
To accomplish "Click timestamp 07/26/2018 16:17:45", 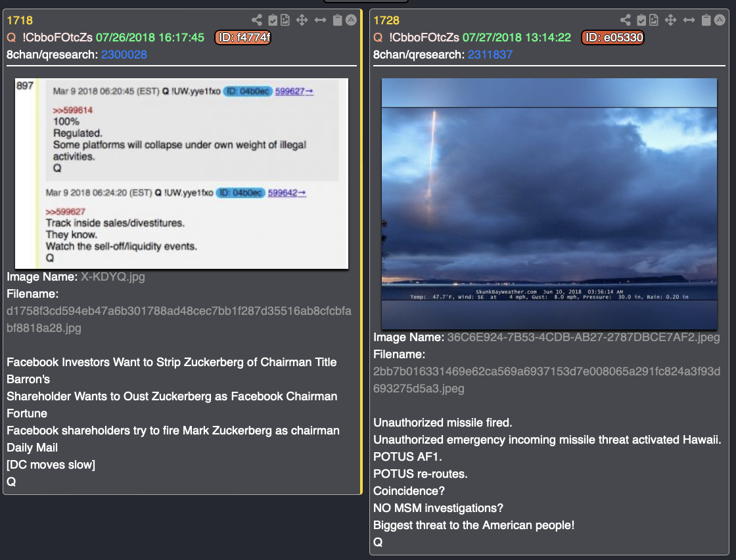I will [150, 37].
